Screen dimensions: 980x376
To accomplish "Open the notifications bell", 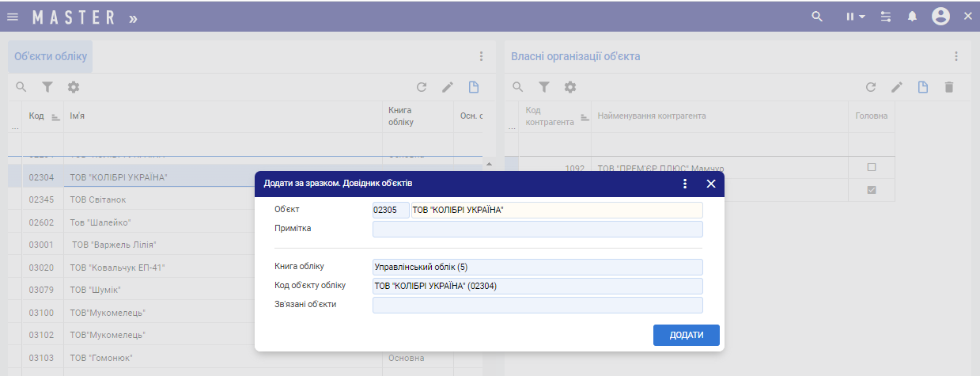I will [912, 17].
